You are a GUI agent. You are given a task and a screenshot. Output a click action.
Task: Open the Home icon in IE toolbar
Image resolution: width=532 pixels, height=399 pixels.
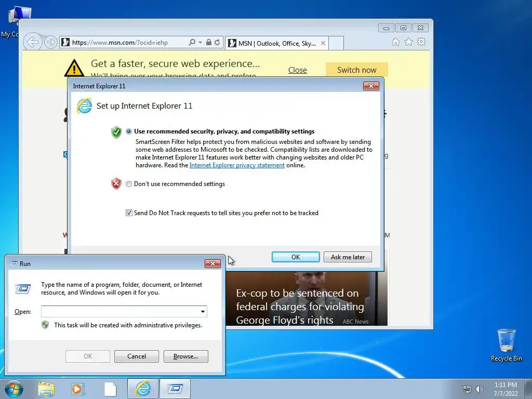coord(395,42)
